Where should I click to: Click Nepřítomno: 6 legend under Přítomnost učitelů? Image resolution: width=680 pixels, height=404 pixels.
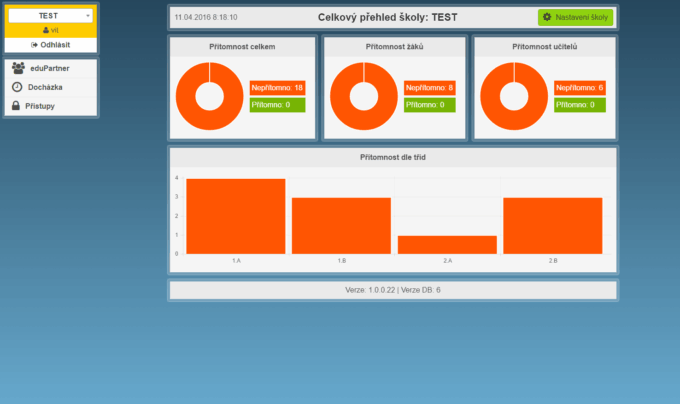point(582,88)
